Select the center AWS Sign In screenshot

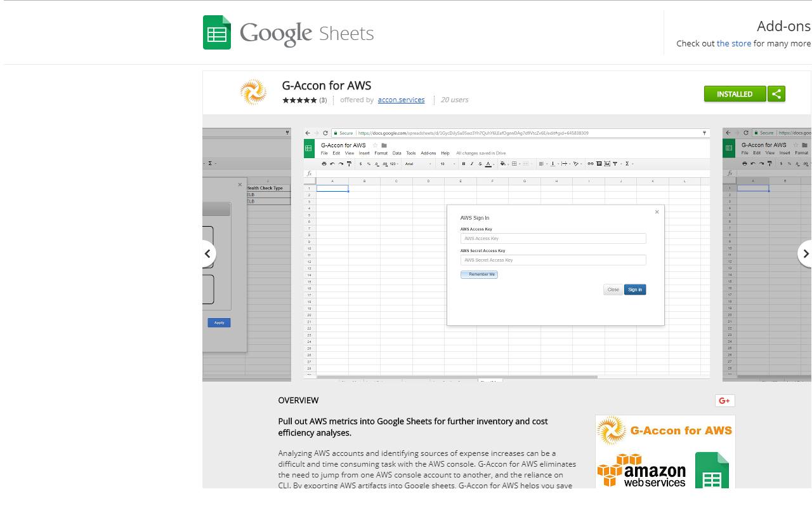tap(507, 253)
